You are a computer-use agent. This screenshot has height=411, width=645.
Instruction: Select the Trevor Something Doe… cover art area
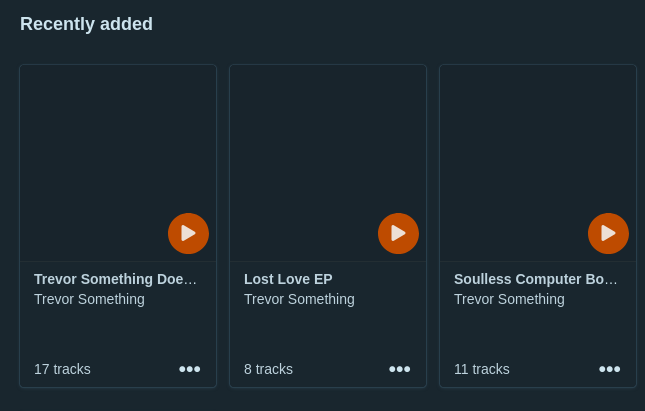click(x=118, y=163)
